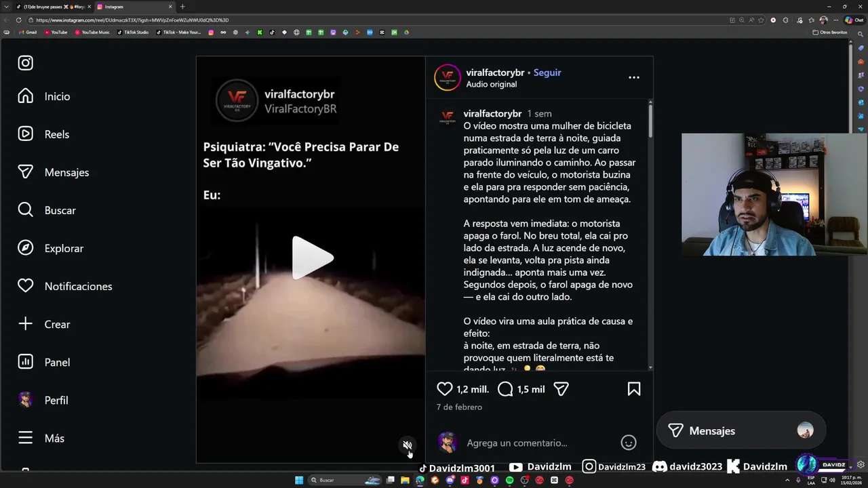Open TikTok Studio bookmark
The height and width of the screenshot is (488, 868).
(x=132, y=33)
